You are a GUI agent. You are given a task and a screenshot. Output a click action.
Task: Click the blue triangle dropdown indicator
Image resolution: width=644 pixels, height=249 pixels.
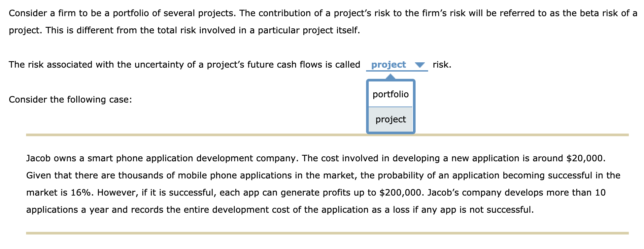click(x=420, y=65)
